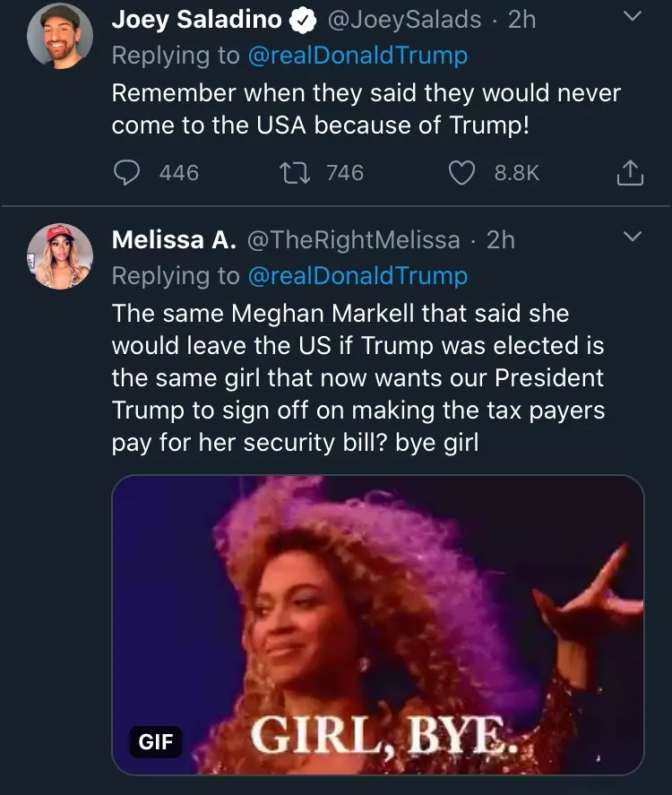Tap the @JoeySalads handle
Image resolution: width=672 pixels, height=795 pixels.
pyautogui.click(x=405, y=20)
